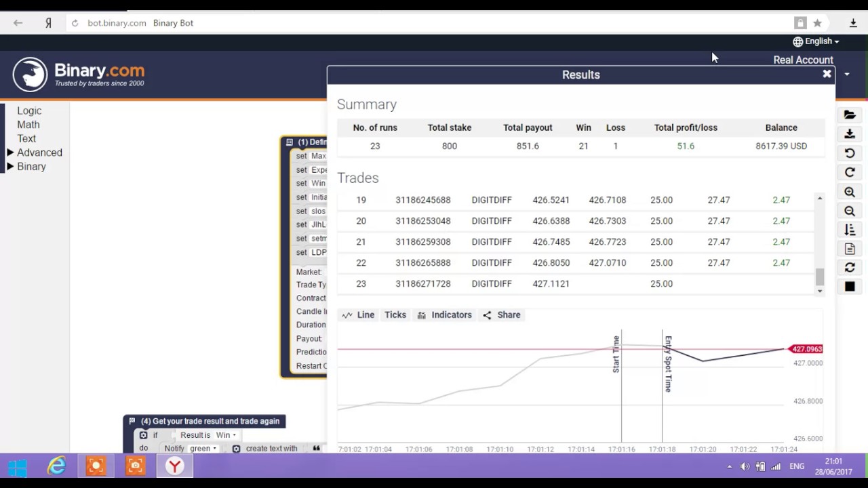Viewport: 868px width, 488px height.
Task: Redo change with clockwise arrow icon
Action: pos(850,172)
